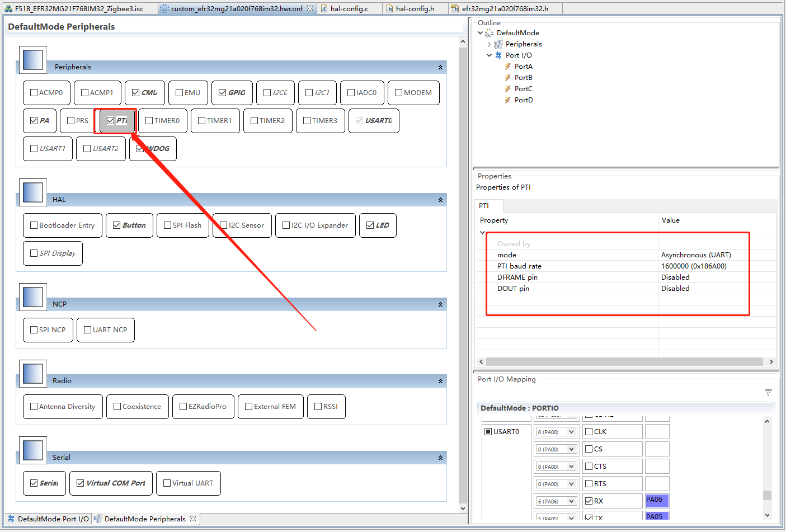Click the PA06 pin color cell
Image resolution: width=786 pixels, height=532 pixels.
point(657,501)
